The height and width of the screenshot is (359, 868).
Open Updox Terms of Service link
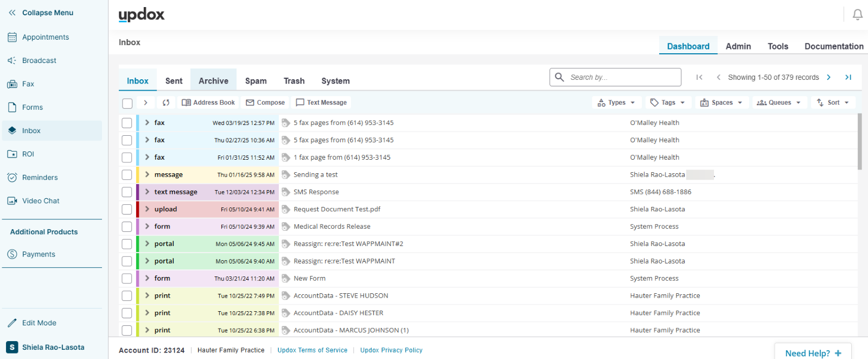click(x=312, y=350)
